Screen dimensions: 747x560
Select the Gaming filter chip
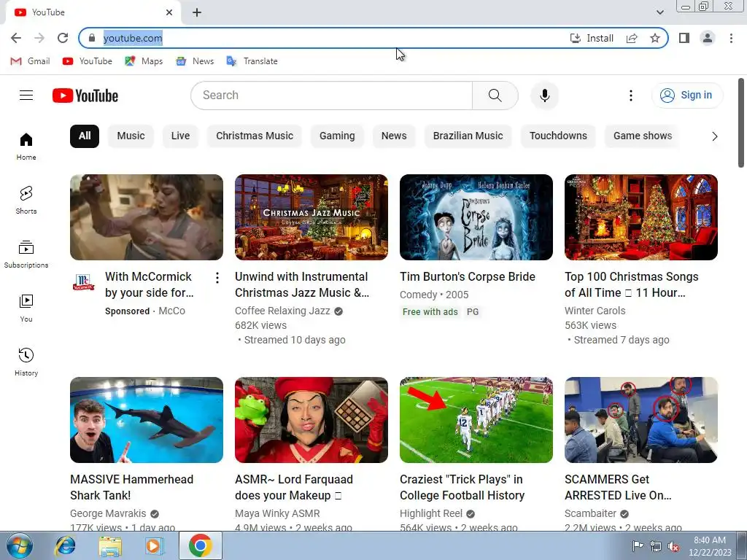337,136
